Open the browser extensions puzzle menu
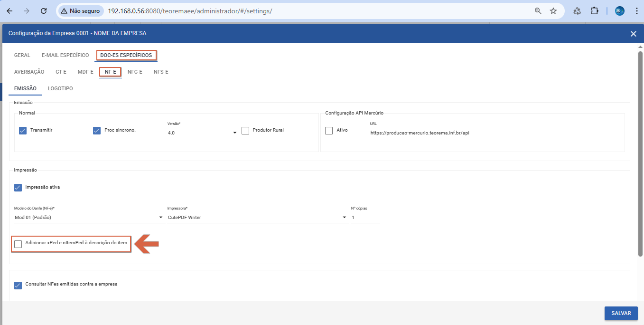The width and height of the screenshot is (644, 325). pyautogui.click(x=594, y=11)
